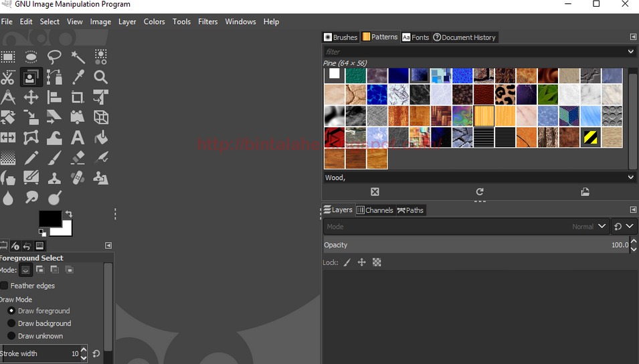Image resolution: width=639 pixels, height=364 pixels.
Task: Open the pattern filter tag dropdown
Action: click(630, 52)
